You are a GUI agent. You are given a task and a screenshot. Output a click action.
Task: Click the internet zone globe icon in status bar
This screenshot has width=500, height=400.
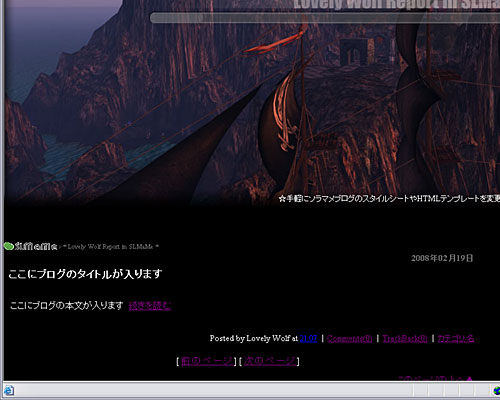tap(497, 390)
